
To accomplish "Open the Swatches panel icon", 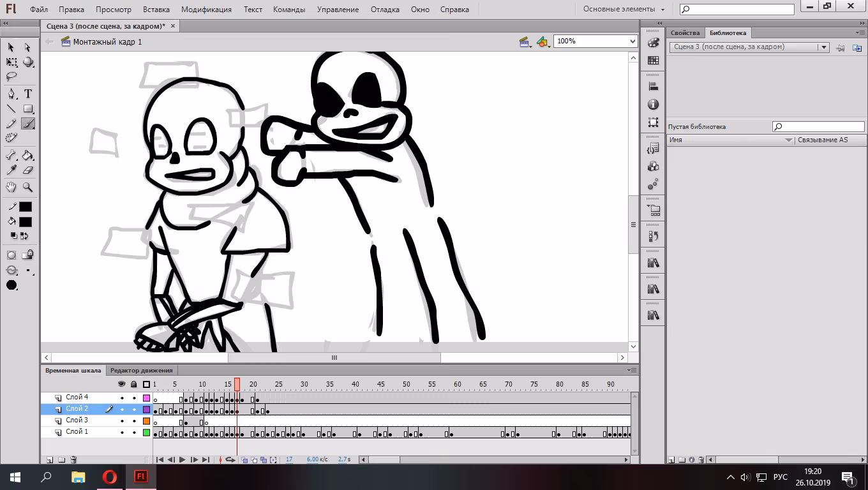I will [x=653, y=60].
